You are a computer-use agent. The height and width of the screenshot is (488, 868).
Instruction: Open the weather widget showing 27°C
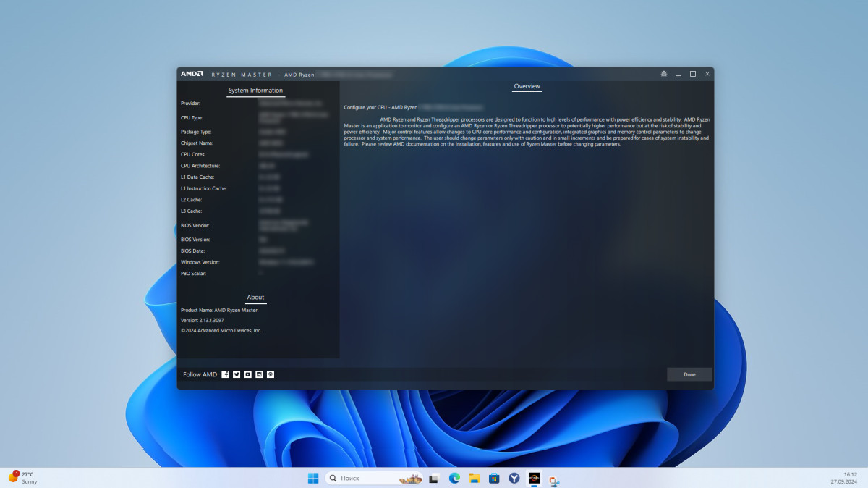[23, 477]
